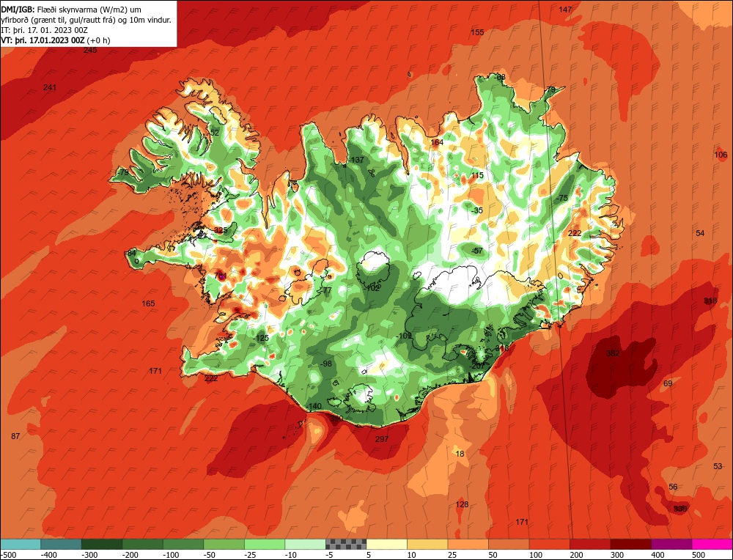Click the '325' value on the map
The image size is (733, 560).
[221, 230]
